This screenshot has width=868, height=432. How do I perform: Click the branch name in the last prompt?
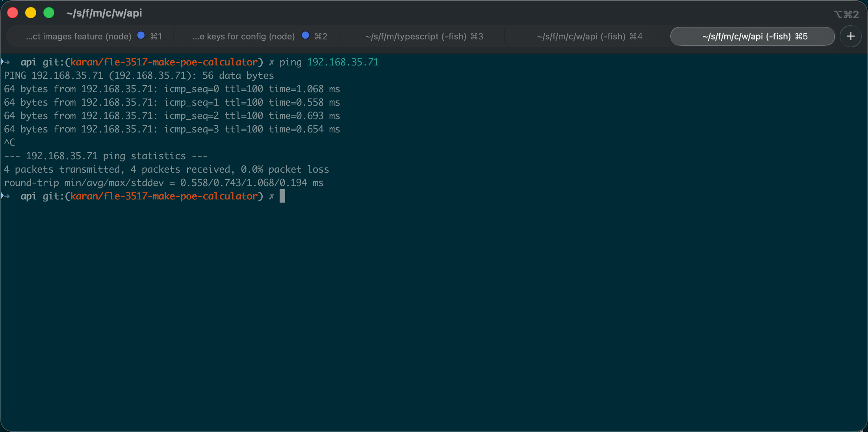click(164, 196)
